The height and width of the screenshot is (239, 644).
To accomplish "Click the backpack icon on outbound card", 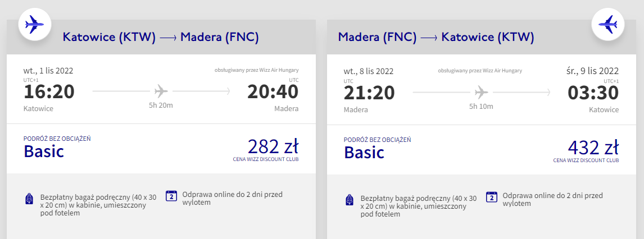I will coord(29,199).
